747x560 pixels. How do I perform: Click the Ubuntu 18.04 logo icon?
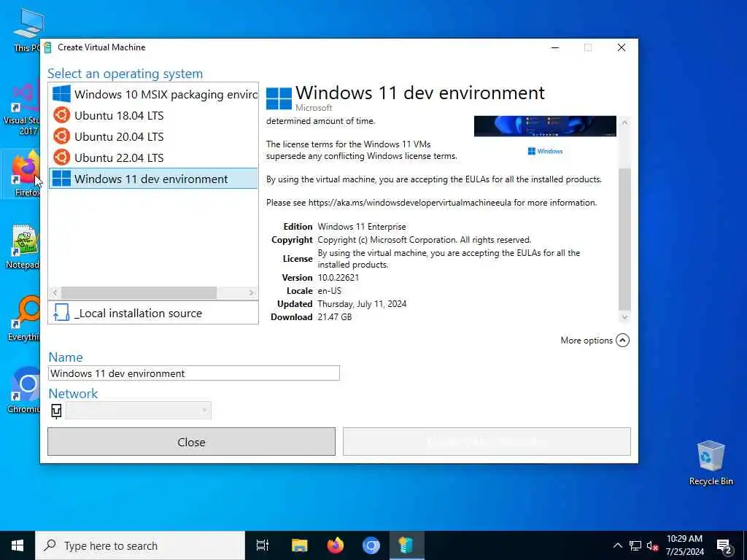click(x=61, y=115)
